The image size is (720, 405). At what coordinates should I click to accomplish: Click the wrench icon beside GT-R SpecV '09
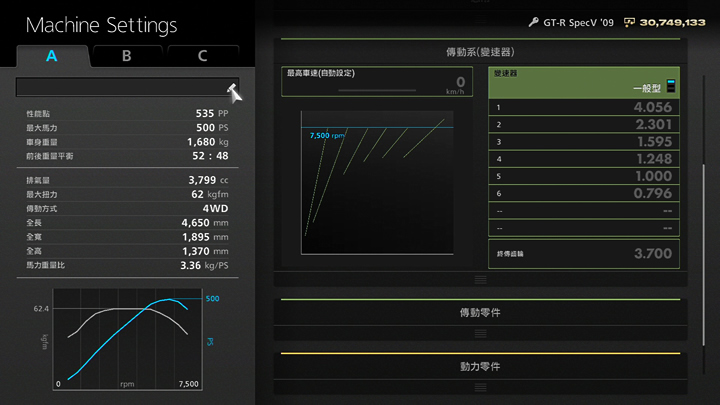[535, 21]
